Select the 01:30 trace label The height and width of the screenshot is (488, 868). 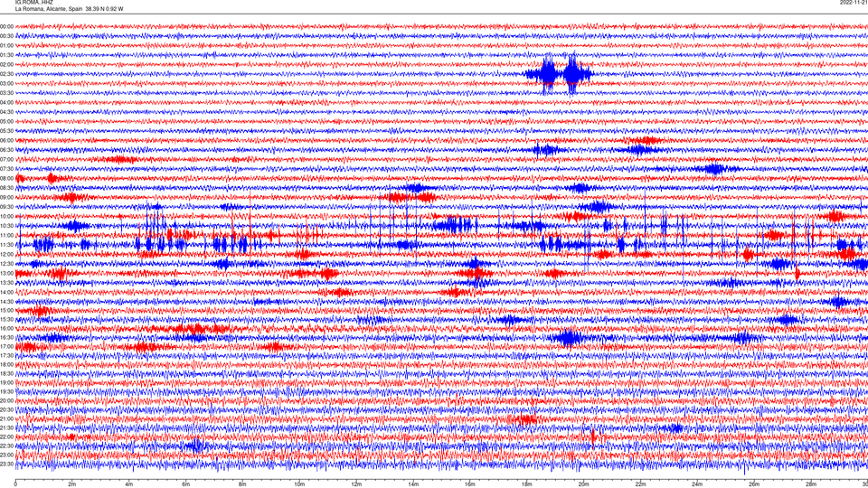coord(6,55)
